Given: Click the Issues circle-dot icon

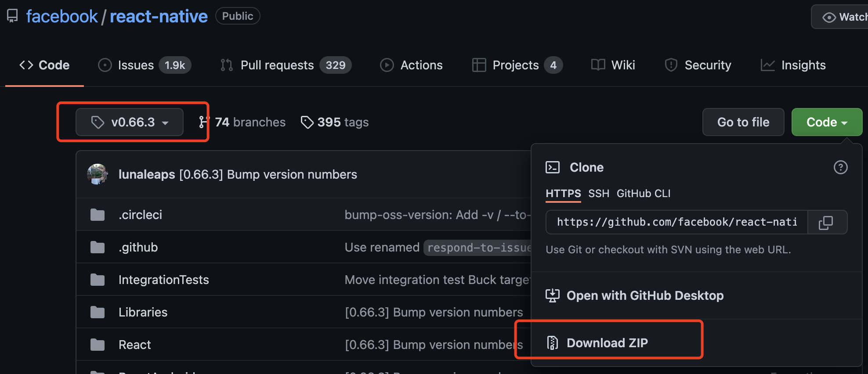Looking at the screenshot, I should [105, 65].
